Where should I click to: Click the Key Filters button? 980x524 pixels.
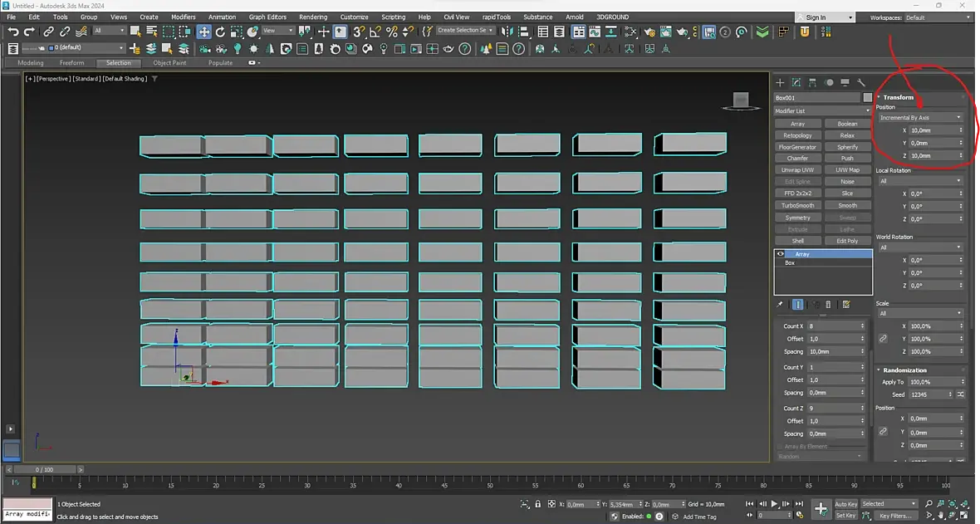tap(895, 516)
